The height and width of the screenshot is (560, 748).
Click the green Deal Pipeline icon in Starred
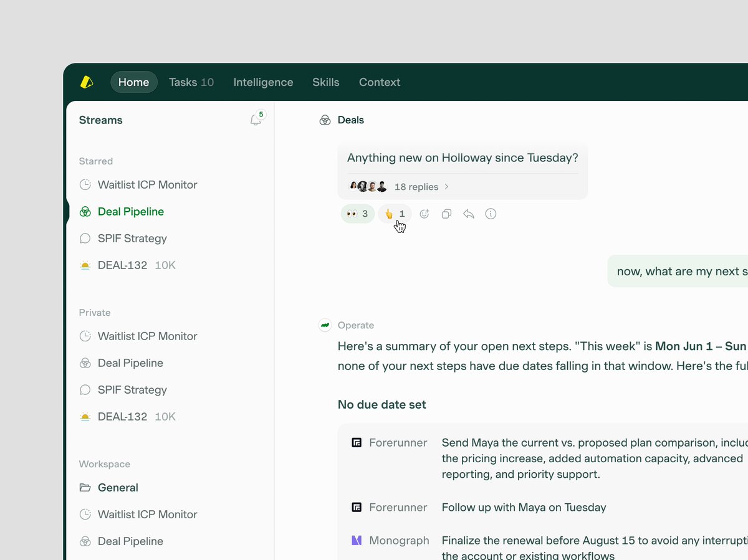click(85, 212)
